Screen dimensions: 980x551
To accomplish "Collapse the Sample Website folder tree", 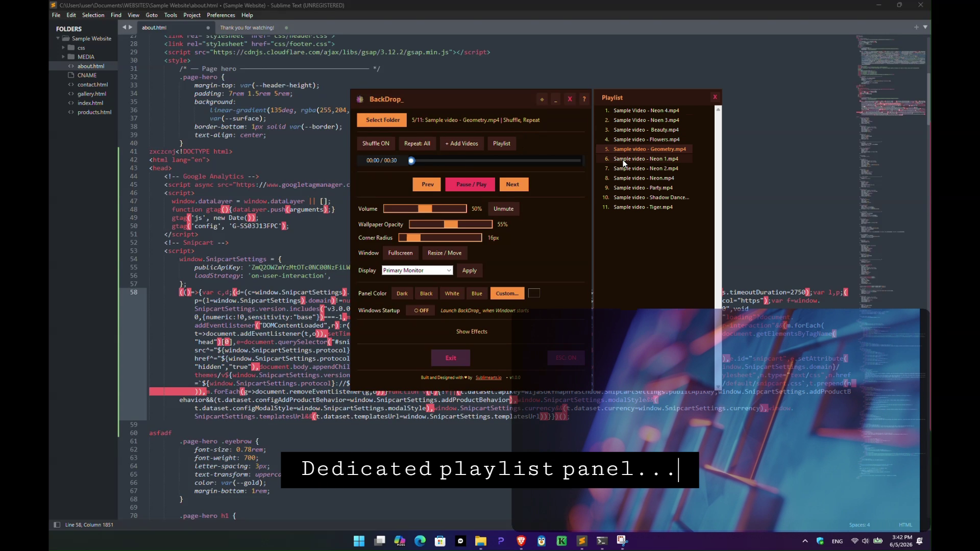I will tap(58, 38).
